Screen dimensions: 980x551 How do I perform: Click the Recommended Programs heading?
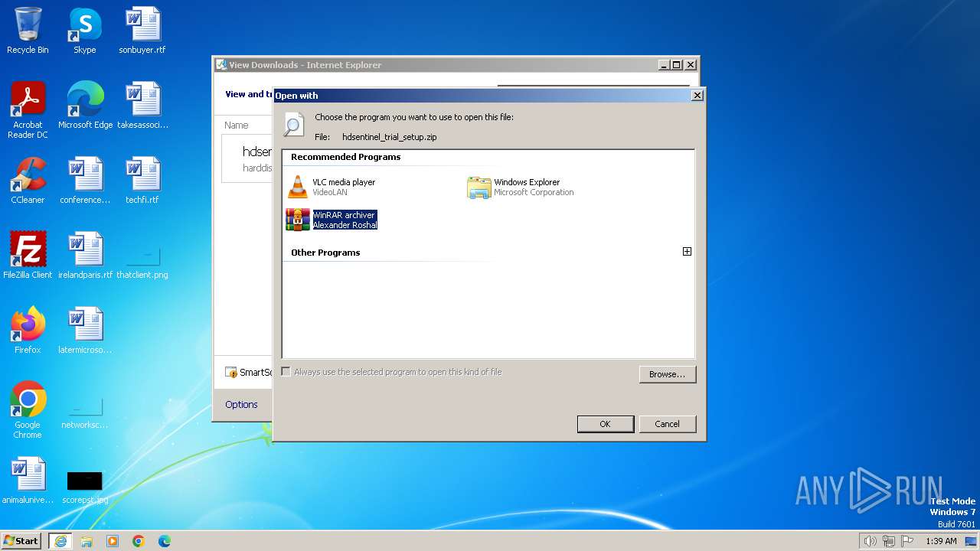[x=345, y=157]
